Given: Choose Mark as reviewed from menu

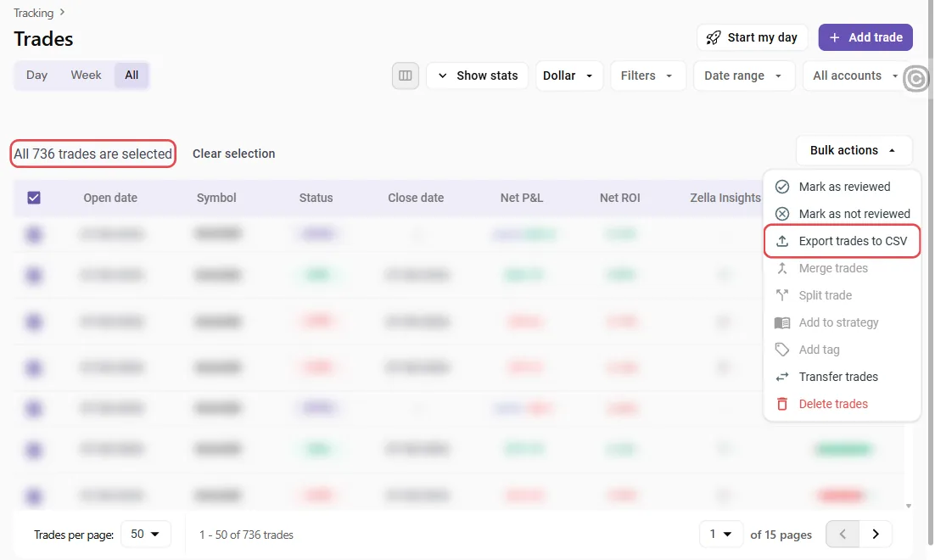Looking at the screenshot, I should point(842,187).
